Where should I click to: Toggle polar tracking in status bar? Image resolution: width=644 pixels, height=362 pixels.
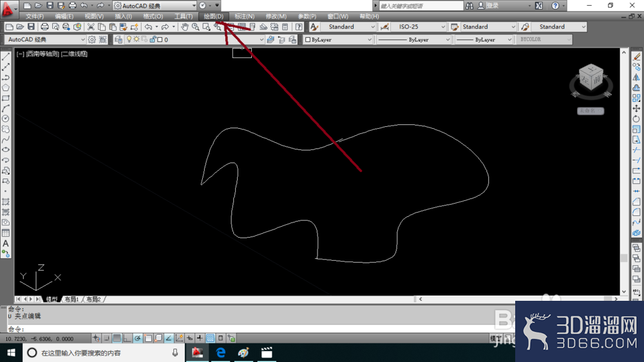[x=138, y=338]
